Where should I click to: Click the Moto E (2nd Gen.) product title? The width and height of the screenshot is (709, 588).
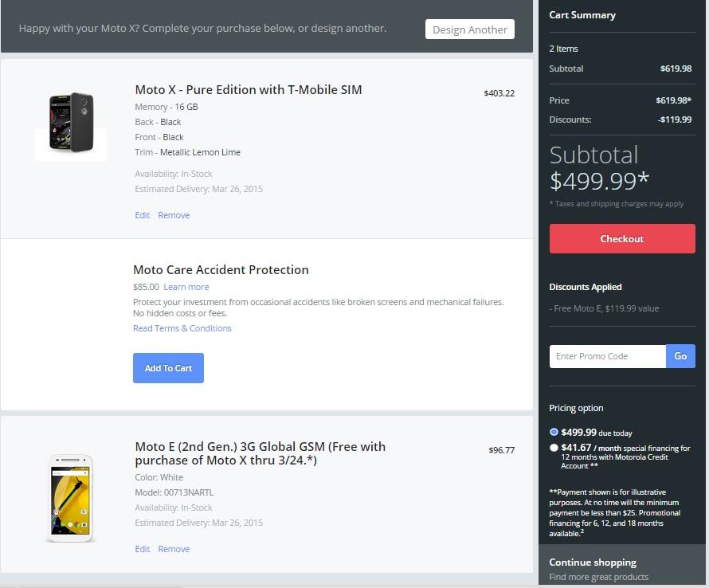click(x=260, y=453)
